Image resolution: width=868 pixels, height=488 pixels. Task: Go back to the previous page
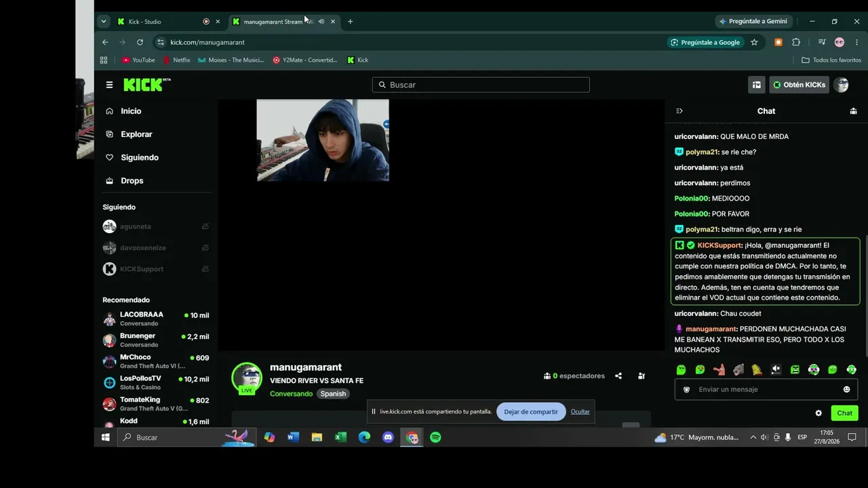(x=105, y=42)
